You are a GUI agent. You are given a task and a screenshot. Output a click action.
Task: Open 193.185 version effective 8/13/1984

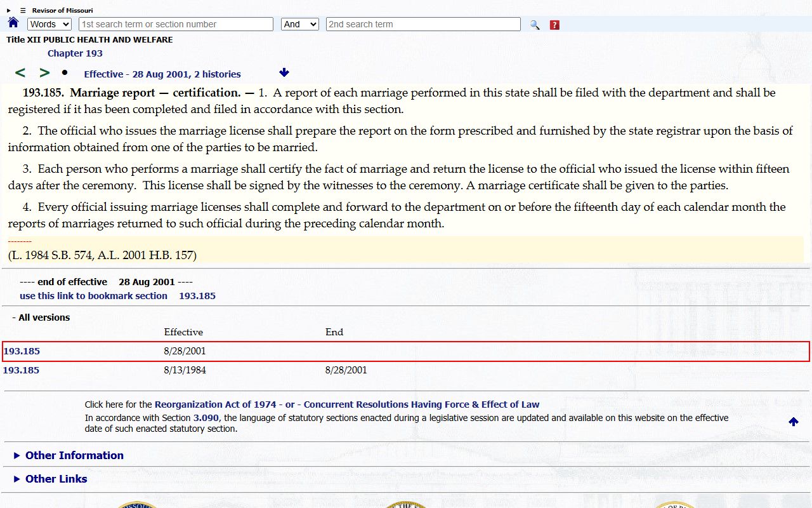point(21,370)
